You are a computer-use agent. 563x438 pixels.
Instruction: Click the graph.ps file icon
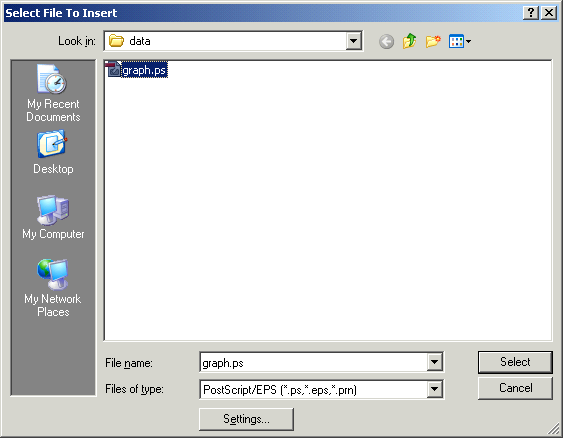(x=113, y=69)
